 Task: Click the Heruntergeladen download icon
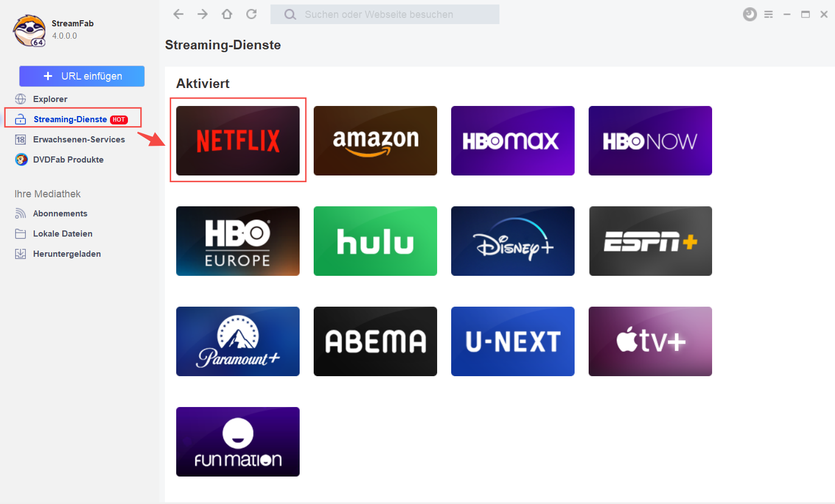pyautogui.click(x=21, y=254)
